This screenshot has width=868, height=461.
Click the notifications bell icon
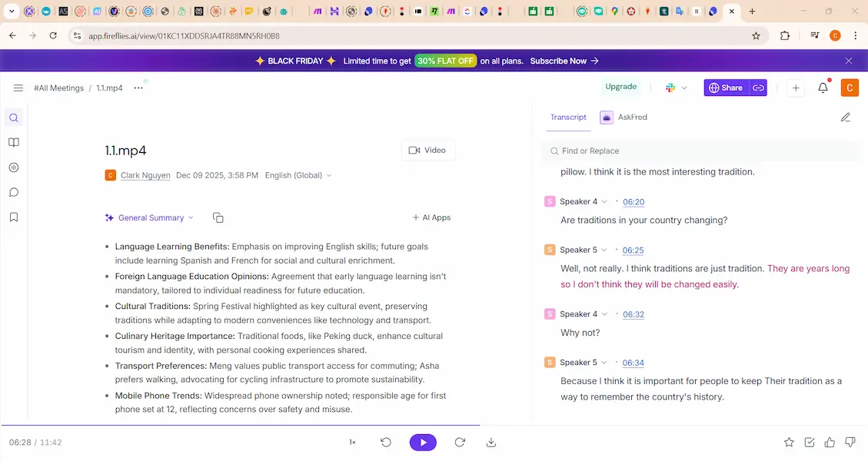pyautogui.click(x=823, y=88)
